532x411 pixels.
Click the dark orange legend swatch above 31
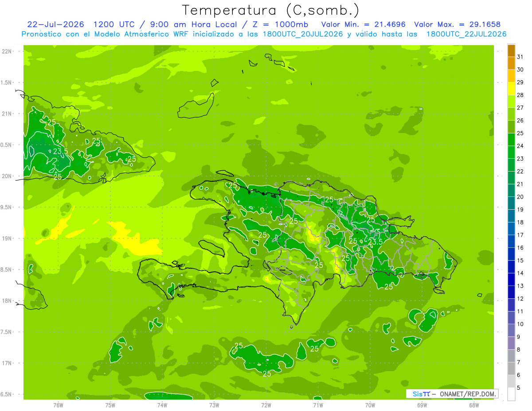pos(511,51)
